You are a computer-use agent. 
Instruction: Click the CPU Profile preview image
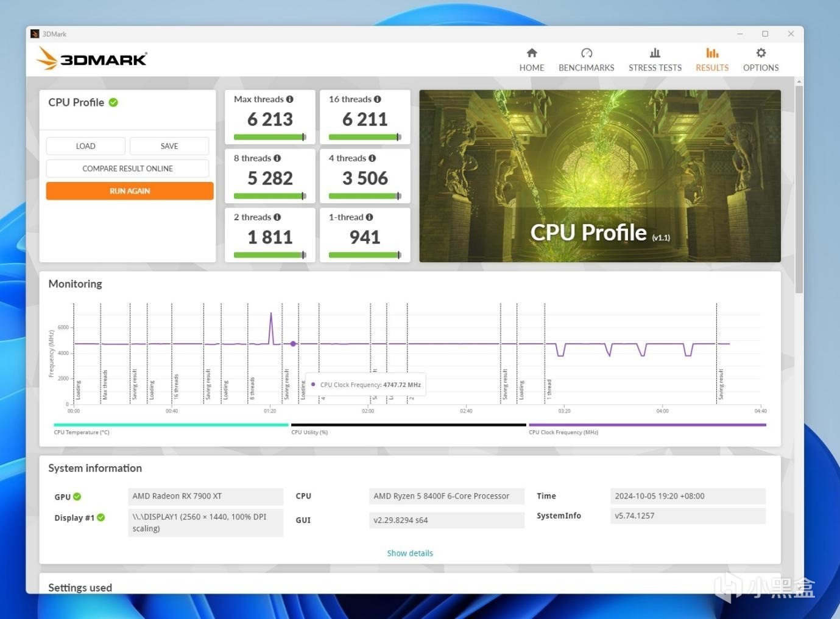click(x=600, y=177)
